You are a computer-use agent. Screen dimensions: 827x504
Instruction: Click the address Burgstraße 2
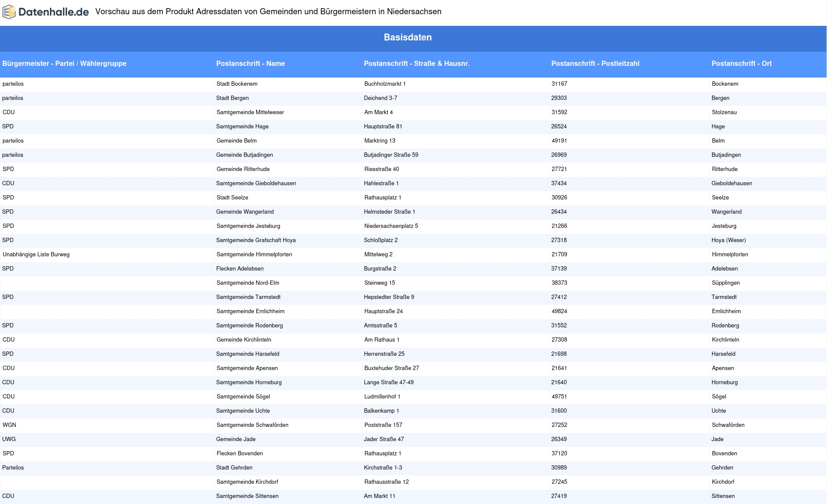click(380, 269)
